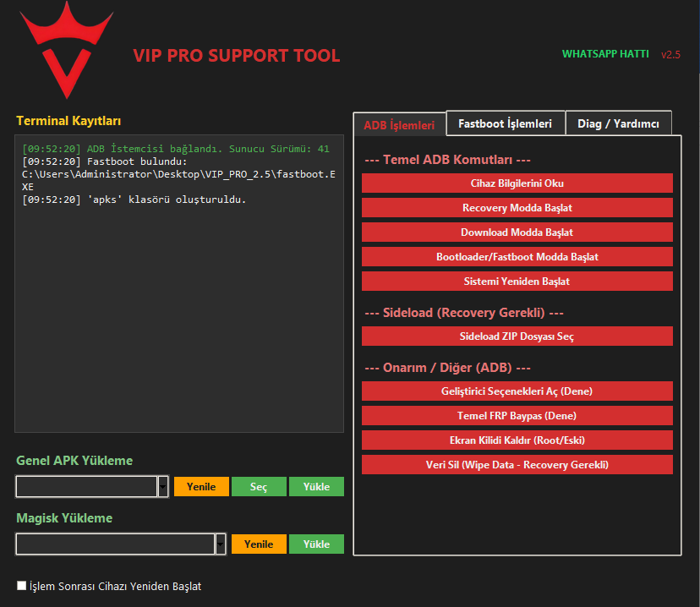Click the 'apks' klasörü oluşturuldu log line
The width and height of the screenshot is (700, 607).
[x=134, y=200]
